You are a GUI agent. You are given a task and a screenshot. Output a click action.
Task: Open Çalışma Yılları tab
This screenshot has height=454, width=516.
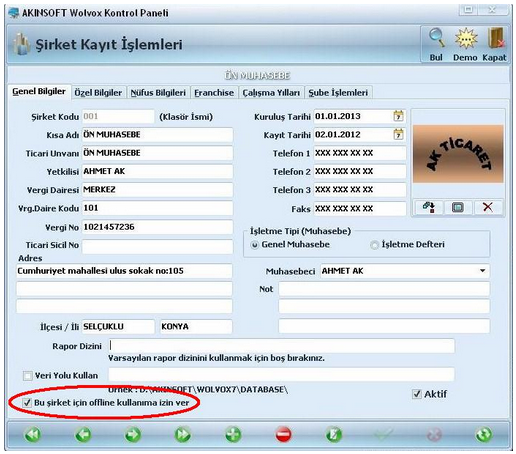point(271,92)
